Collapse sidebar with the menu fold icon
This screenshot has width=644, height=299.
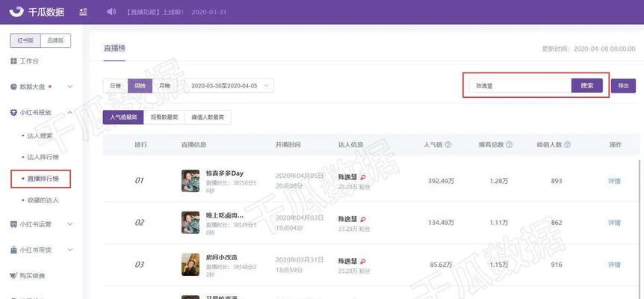83,12
